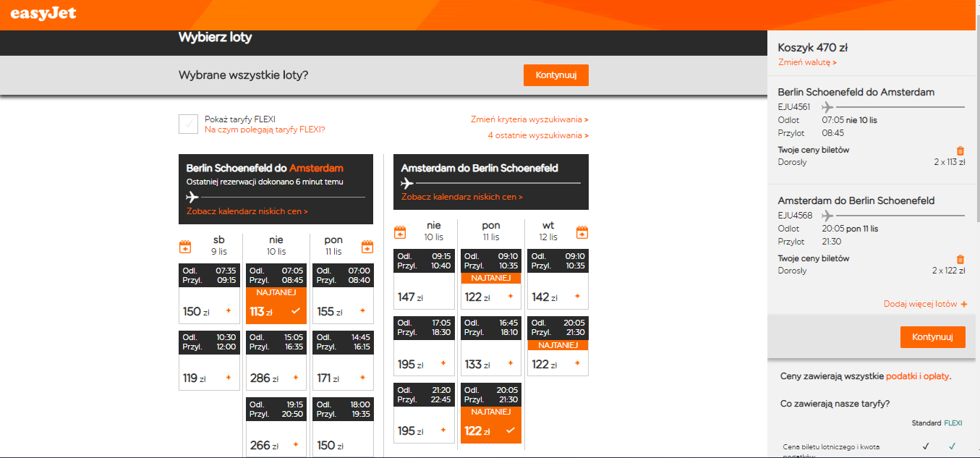
Task: Open podatki i opłaty link
Action: [918, 376]
